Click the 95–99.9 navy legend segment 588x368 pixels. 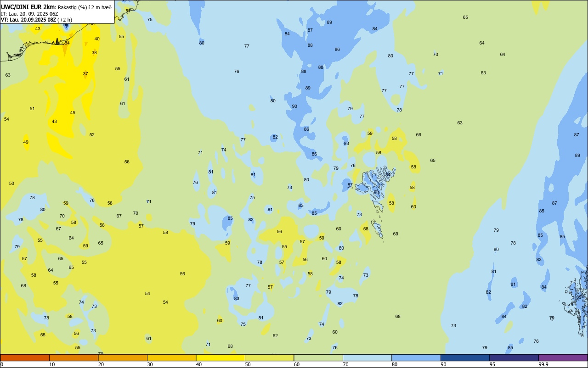514,357
